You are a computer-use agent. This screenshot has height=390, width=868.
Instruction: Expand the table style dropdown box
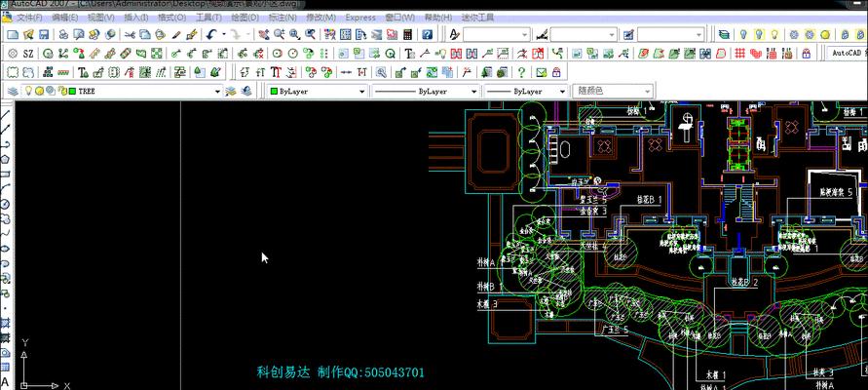tap(699, 35)
